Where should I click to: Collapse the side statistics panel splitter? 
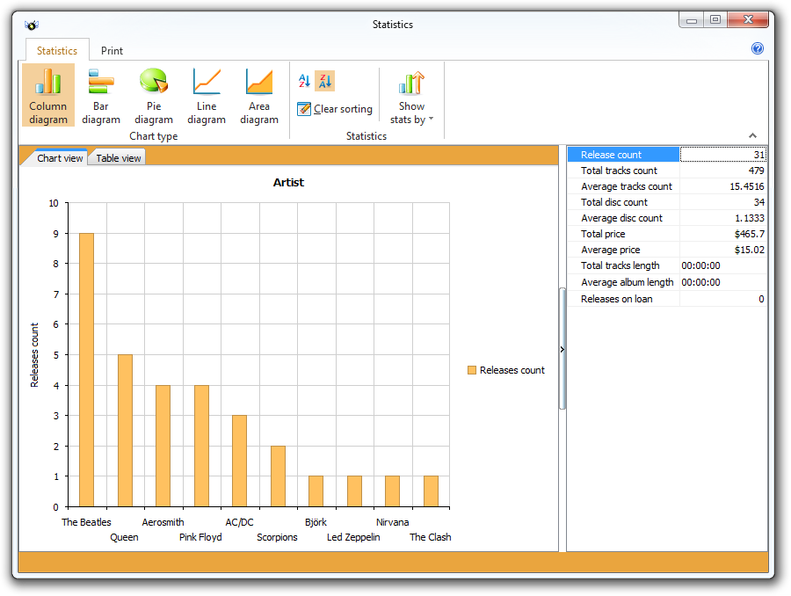(562, 349)
